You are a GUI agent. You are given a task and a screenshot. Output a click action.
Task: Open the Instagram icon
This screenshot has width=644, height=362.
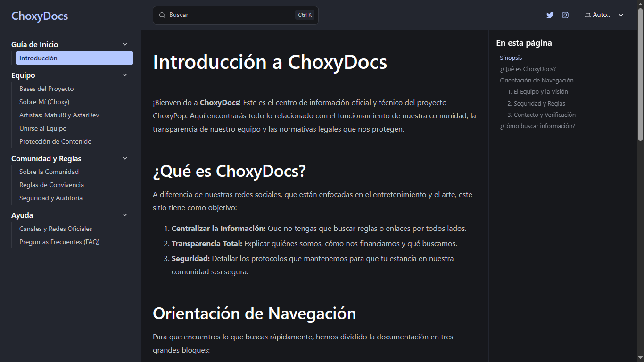coord(565,15)
